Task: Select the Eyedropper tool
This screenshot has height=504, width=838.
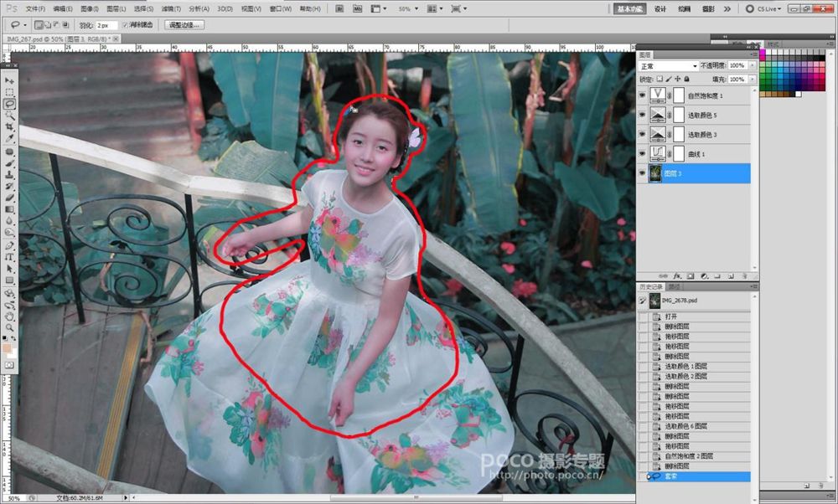Action: click(x=9, y=138)
